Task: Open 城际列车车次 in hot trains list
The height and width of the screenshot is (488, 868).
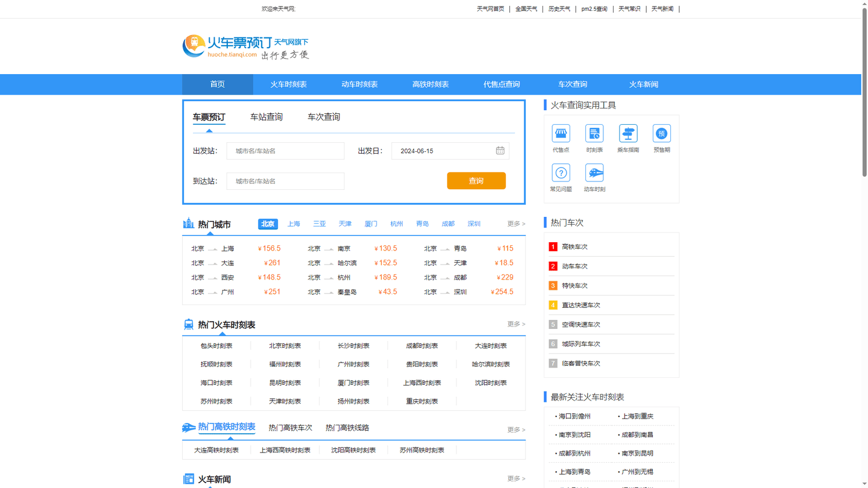Action: [x=581, y=344]
